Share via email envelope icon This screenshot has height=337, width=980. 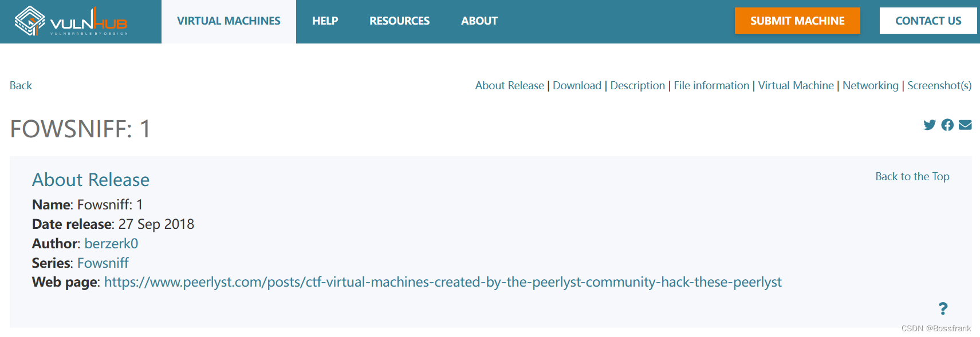click(x=965, y=125)
